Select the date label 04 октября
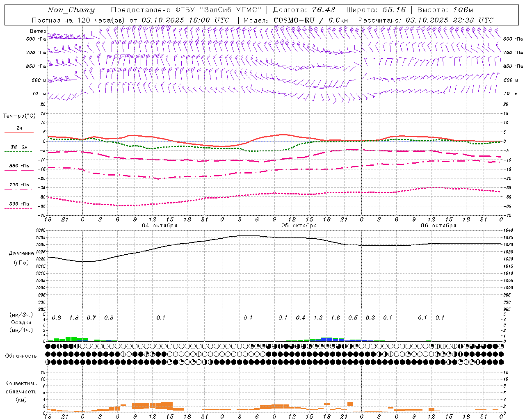 pyautogui.click(x=160, y=226)
